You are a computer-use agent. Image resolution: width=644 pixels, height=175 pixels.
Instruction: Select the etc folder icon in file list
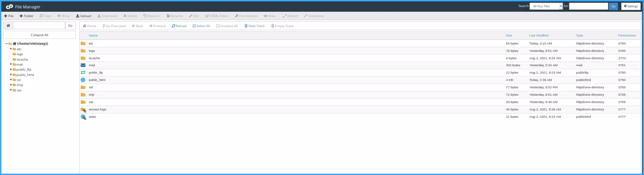pyautogui.click(x=83, y=43)
